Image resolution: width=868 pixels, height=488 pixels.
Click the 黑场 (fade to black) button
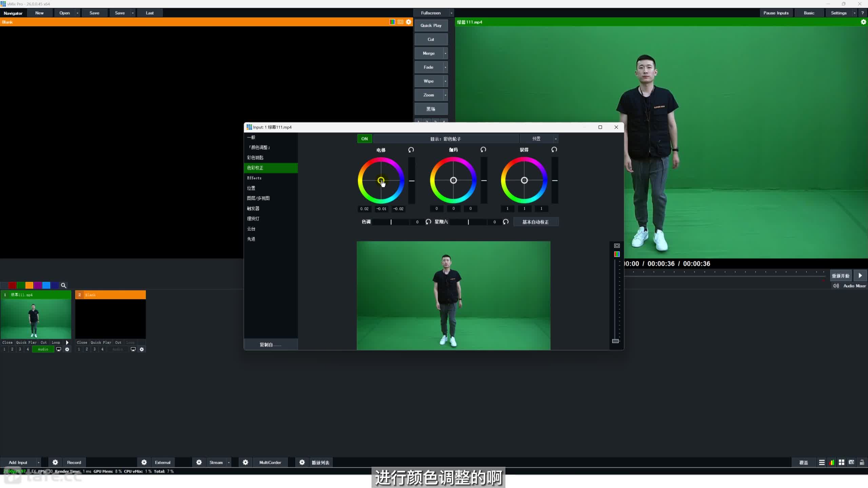pos(431,109)
